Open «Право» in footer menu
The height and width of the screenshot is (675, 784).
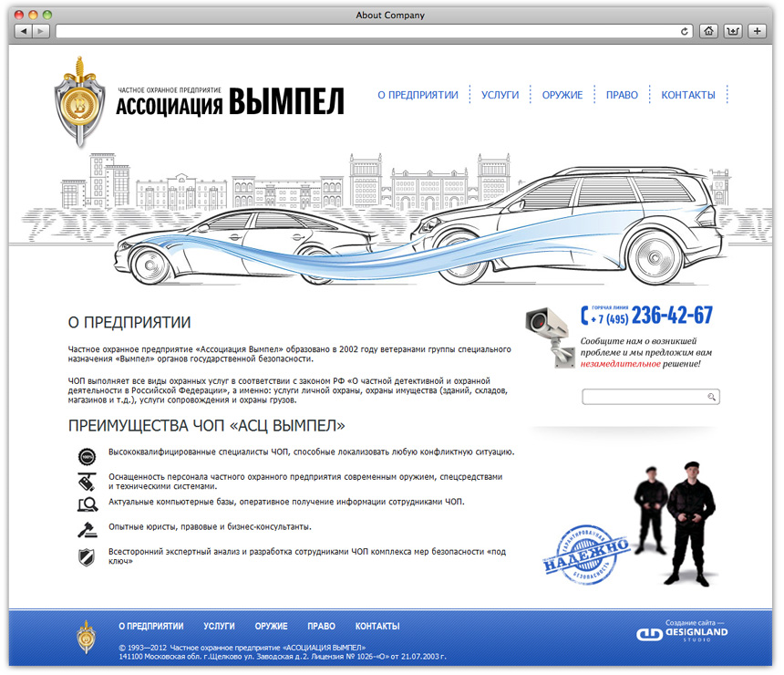point(321,627)
